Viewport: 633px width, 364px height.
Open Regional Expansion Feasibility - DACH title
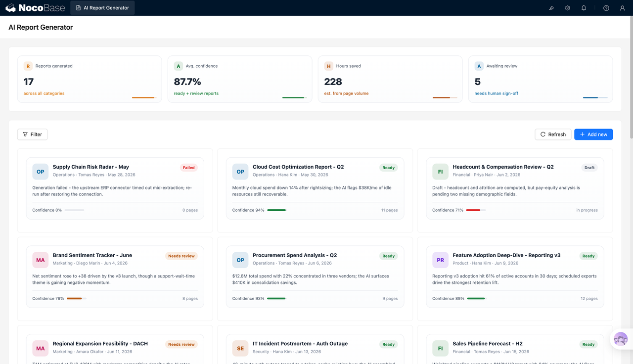[x=100, y=344]
